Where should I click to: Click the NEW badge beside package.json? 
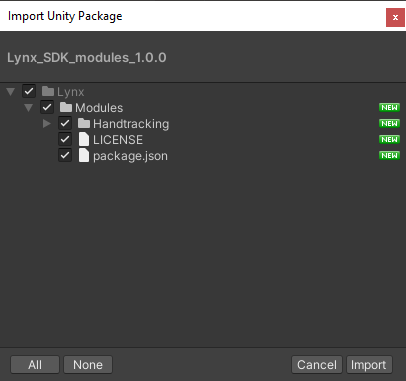tap(389, 155)
